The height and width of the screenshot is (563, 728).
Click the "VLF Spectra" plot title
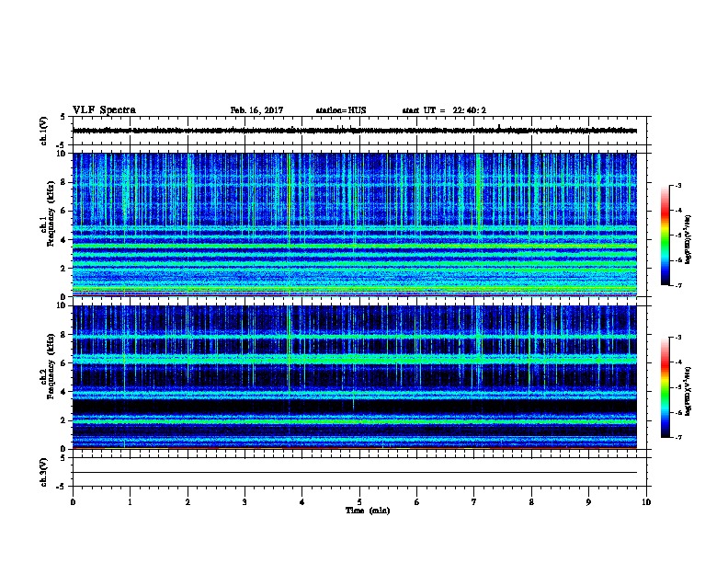click(104, 110)
